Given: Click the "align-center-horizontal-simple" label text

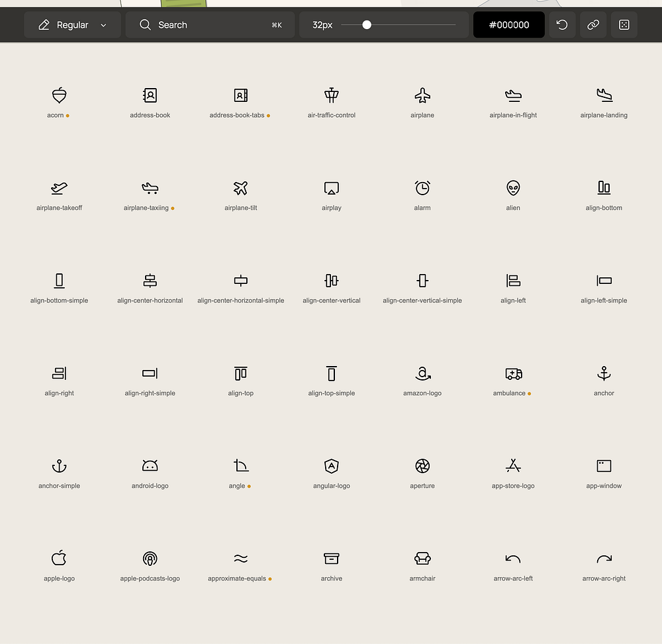Looking at the screenshot, I should pos(241,300).
